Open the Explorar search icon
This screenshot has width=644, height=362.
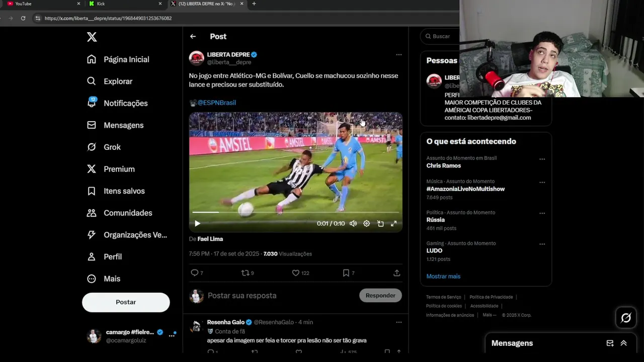click(92, 81)
